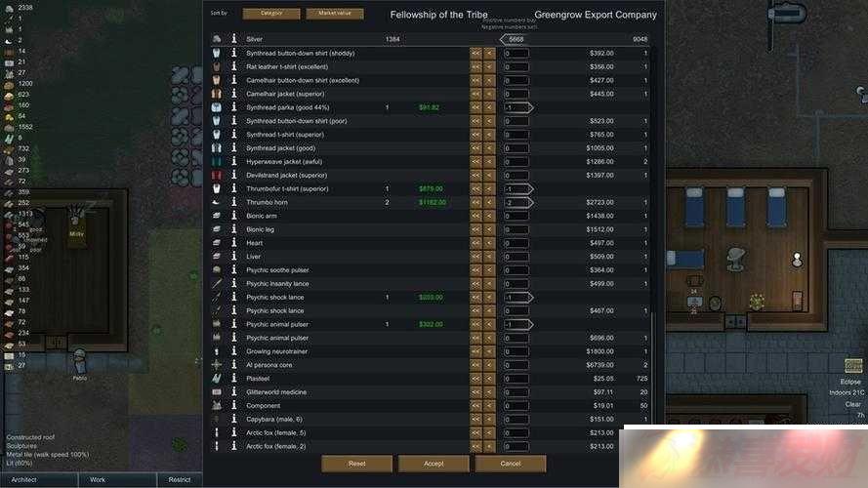Click info icon beside AI persona core

[233, 365]
